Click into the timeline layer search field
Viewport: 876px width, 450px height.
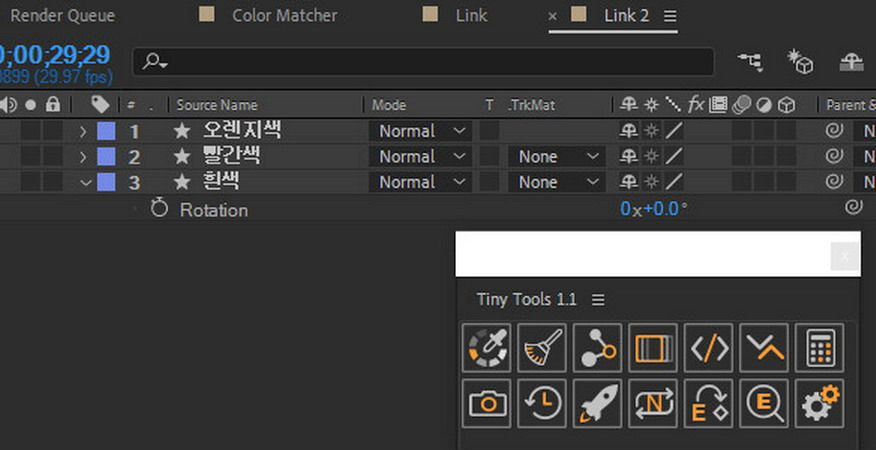point(423,61)
